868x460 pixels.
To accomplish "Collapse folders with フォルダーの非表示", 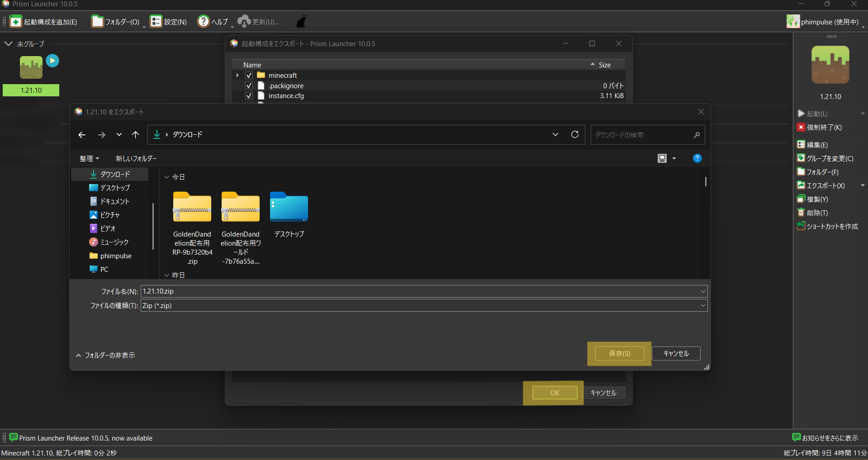I will (x=105, y=356).
